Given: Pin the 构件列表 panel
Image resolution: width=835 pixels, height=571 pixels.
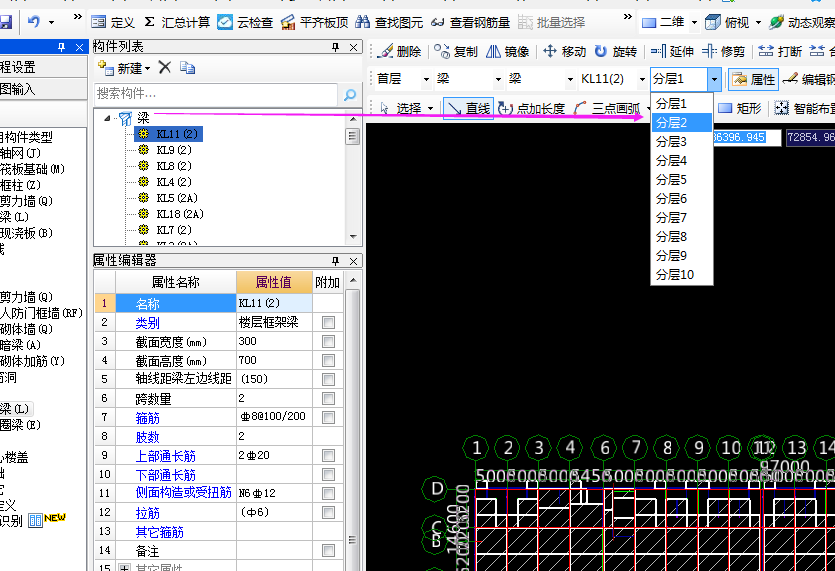Looking at the screenshot, I should click(x=335, y=47).
